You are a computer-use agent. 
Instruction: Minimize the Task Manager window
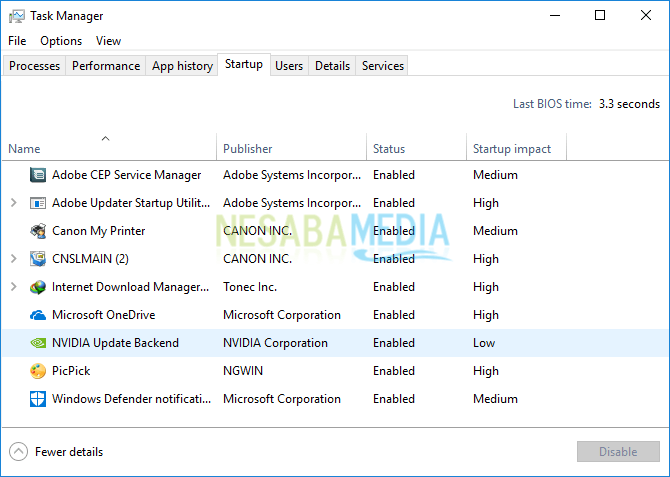tap(555, 16)
